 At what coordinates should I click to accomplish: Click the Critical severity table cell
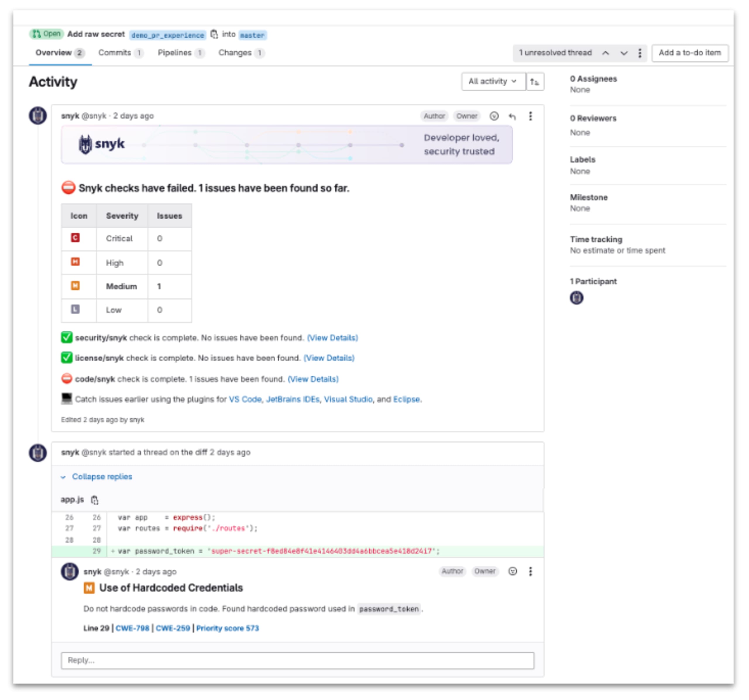pos(122,239)
